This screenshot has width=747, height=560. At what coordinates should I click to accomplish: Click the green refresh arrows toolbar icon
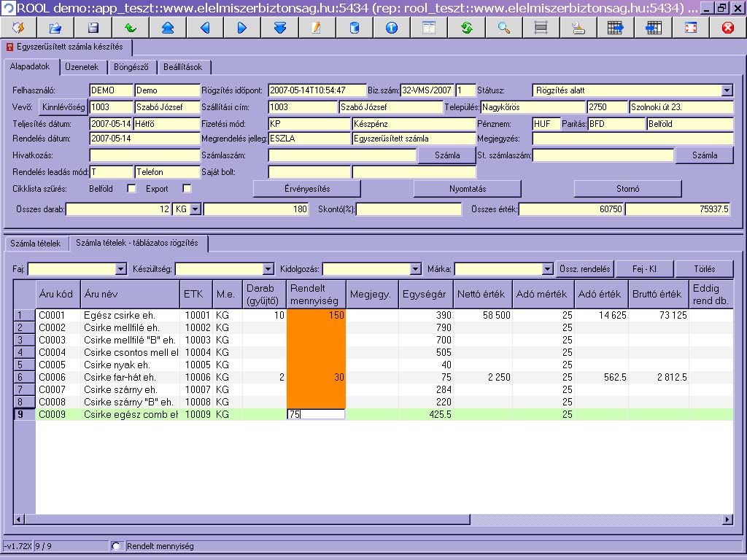point(466,28)
